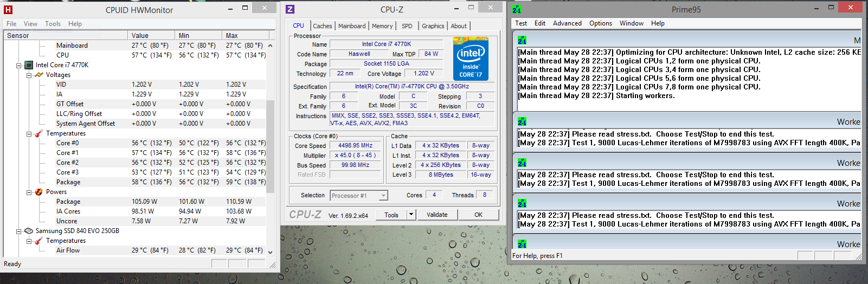
Task: Open the Edit menu in Prime95
Action: (x=540, y=23)
